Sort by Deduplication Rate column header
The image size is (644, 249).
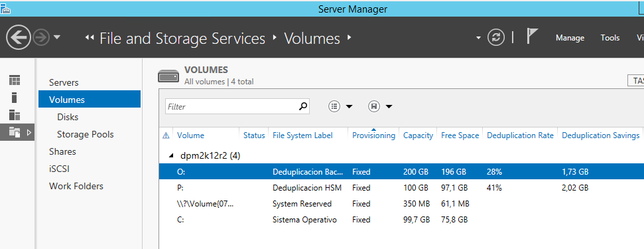tap(521, 135)
